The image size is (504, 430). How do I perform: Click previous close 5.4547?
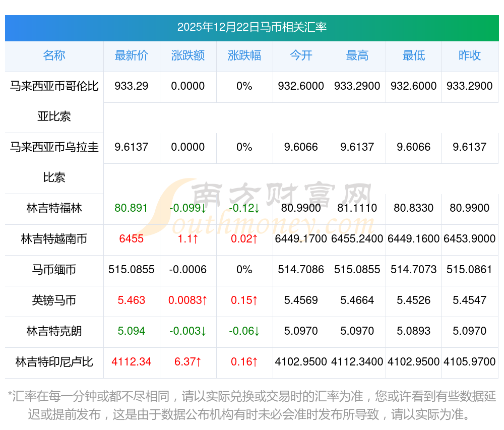point(470,300)
